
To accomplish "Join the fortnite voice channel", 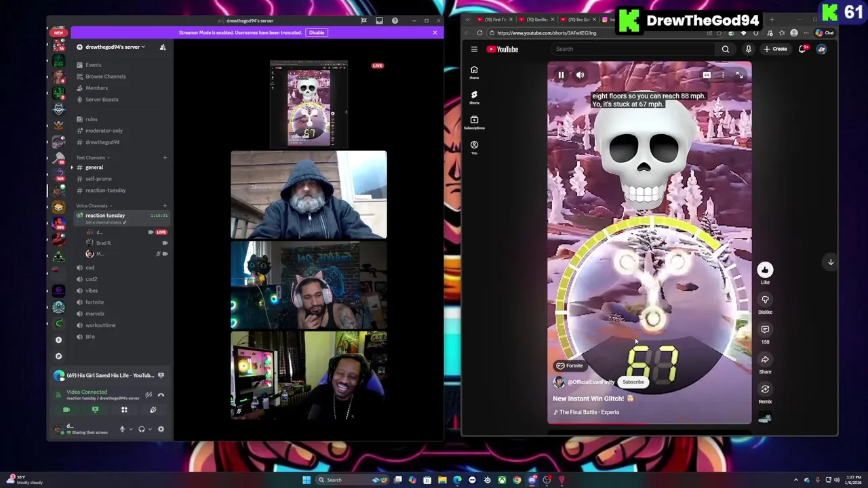I will pyautogui.click(x=94, y=302).
